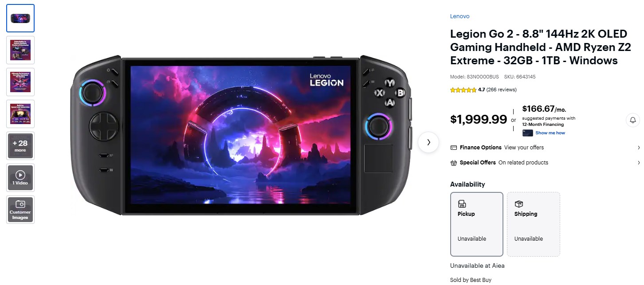Screen dimensions: 644x285
Task: Advance to next product image arrow
Action: (x=428, y=142)
